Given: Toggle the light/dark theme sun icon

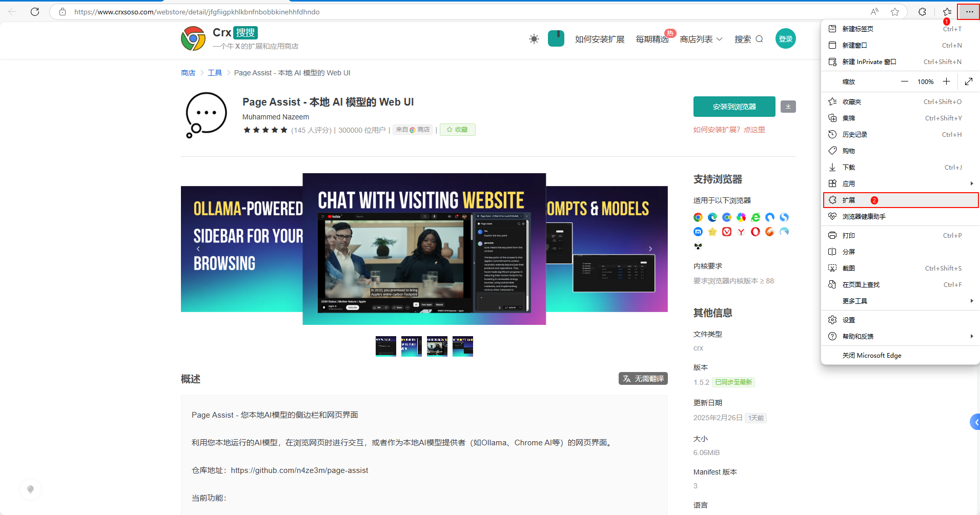Looking at the screenshot, I should point(534,39).
